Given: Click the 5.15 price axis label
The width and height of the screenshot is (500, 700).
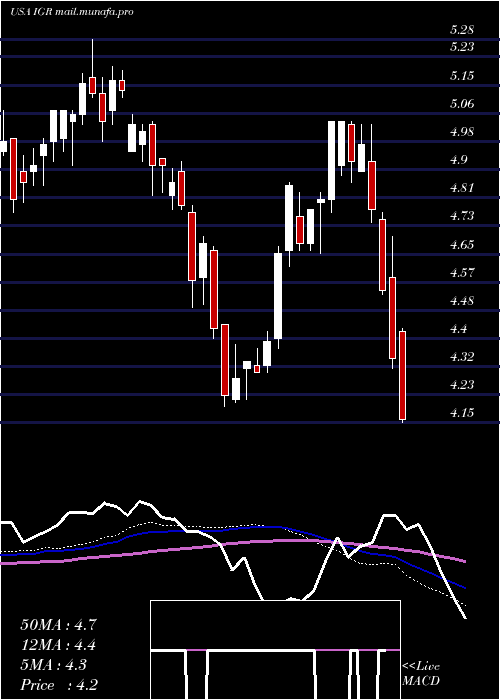Looking at the screenshot, I should coord(462,75).
